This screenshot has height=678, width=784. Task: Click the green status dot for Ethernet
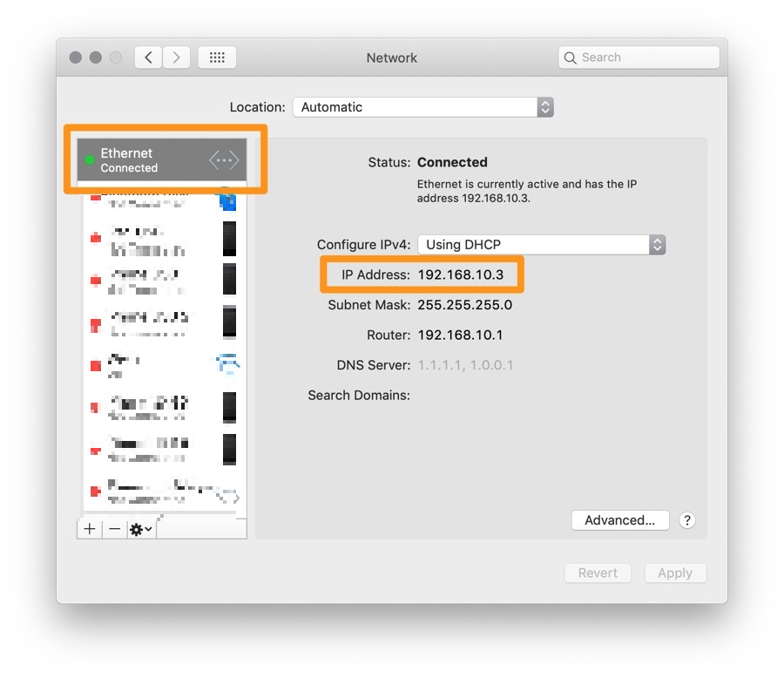(x=90, y=159)
